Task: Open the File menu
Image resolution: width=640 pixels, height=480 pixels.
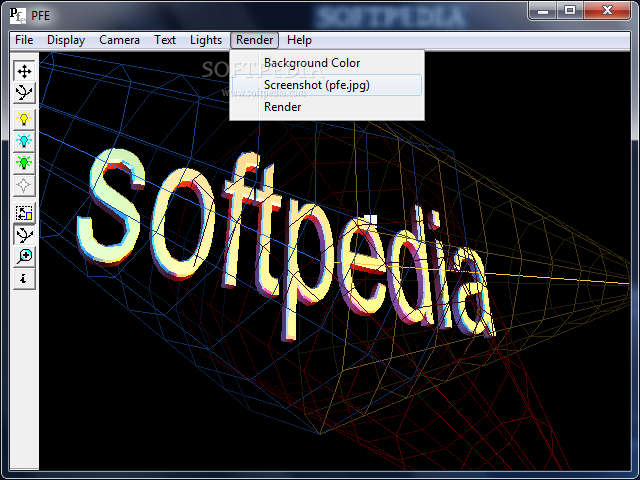Action: (x=24, y=40)
